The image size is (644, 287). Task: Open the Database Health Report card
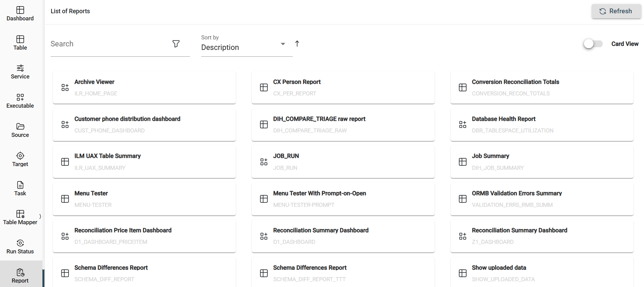[x=542, y=125]
